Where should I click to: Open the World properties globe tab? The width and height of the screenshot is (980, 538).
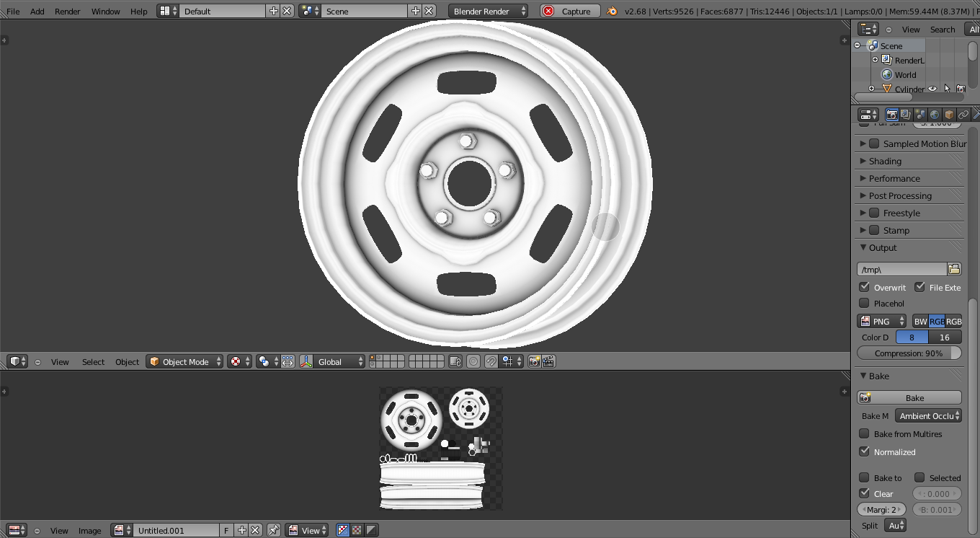pyautogui.click(x=935, y=115)
